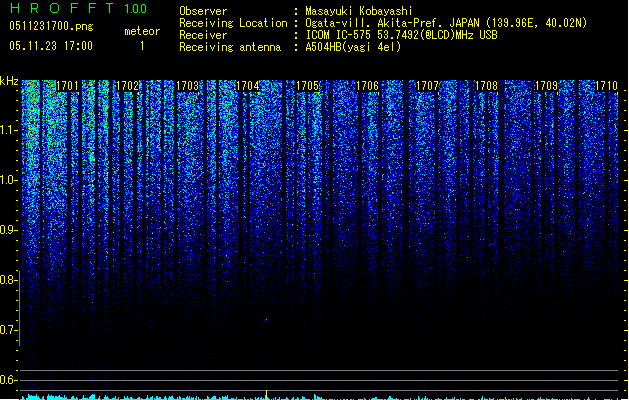The height and width of the screenshot is (400, 629).
Task: Click the 1710 time marker
Action: coord(607,86)
